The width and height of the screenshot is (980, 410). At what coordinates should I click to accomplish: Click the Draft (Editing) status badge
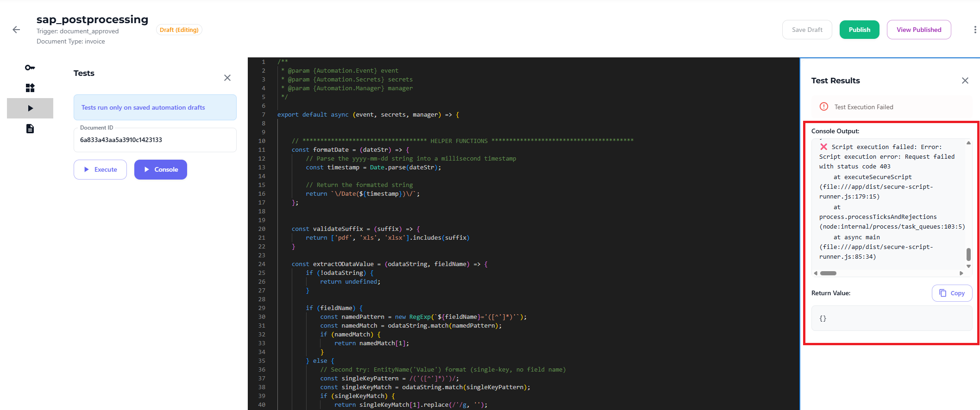coord(179,30)
